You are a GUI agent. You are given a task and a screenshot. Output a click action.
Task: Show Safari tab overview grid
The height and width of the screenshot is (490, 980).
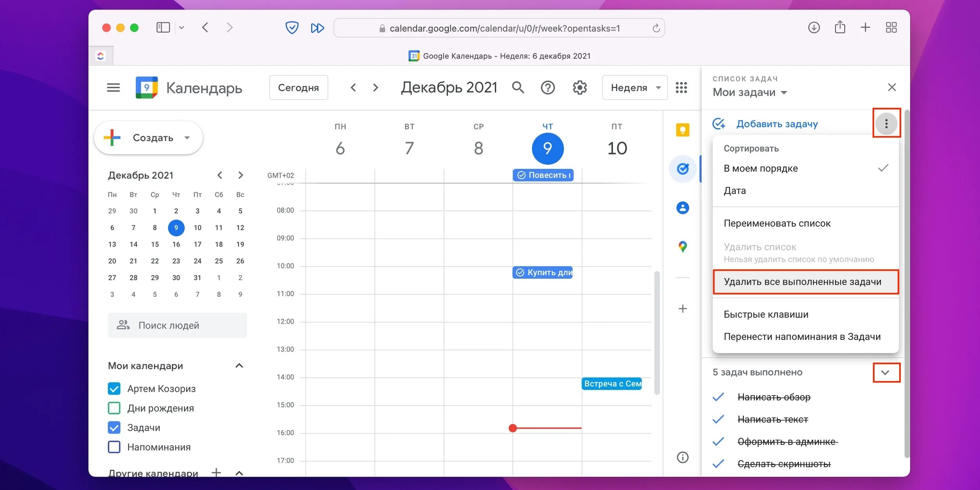(891, 27)
